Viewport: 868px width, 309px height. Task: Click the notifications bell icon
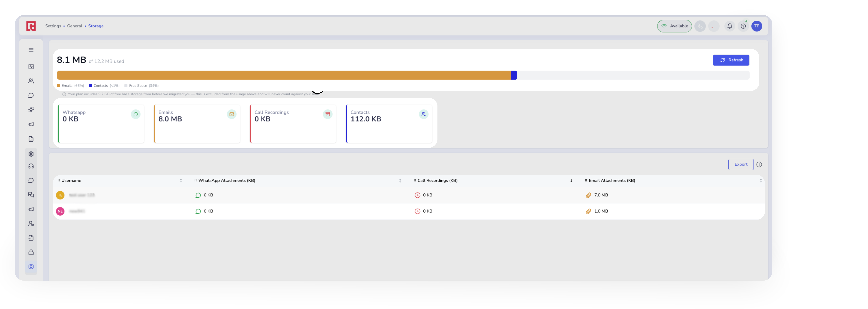pyautogui.click(x=730, y=26)
